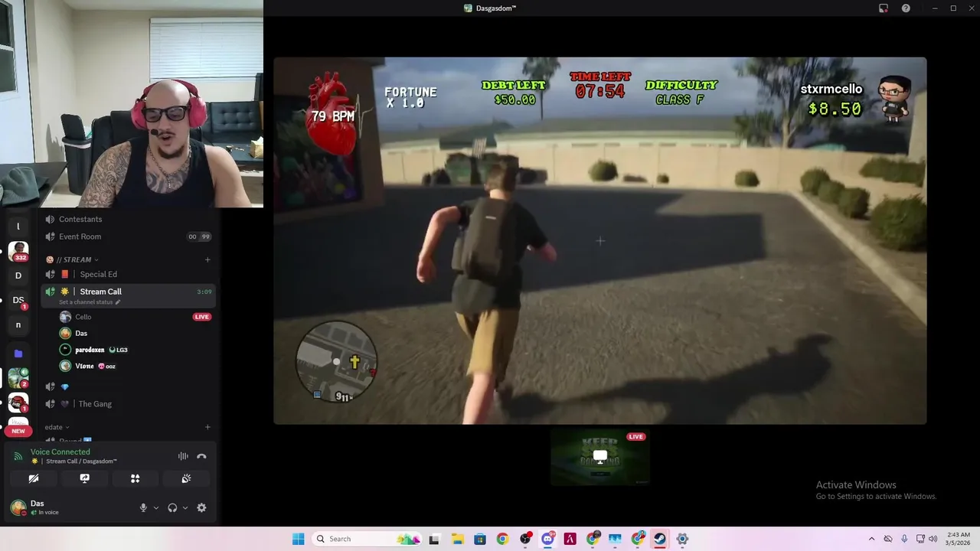
Task: Open clock showing 2:43 AM
Action: click(958, 539)
